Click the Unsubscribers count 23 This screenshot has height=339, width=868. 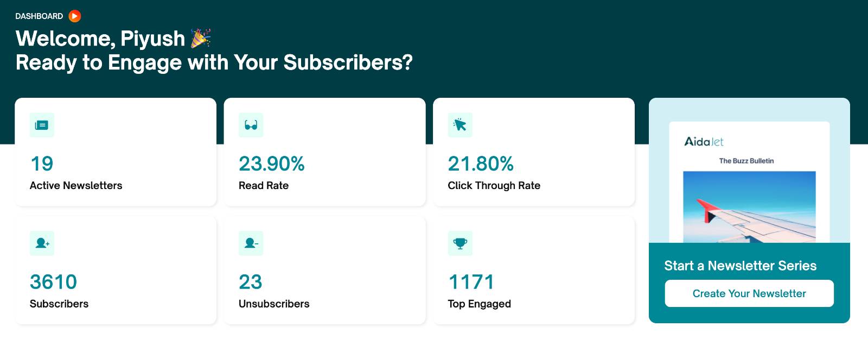pyautogui.click(x=251, y=281)
